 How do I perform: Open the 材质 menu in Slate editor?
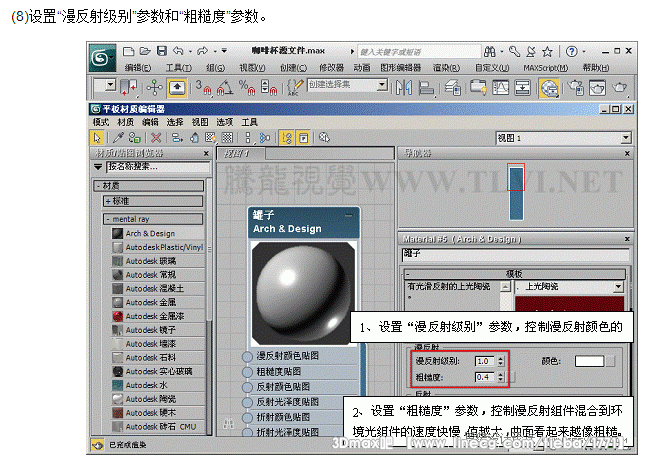[125, 122]
